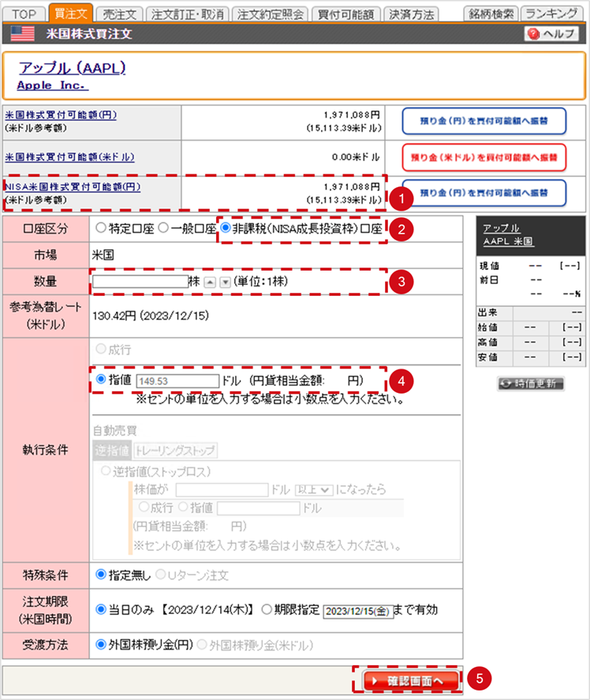Image resolution: width=590 pixels, height=700 pixels.
Task: Select 指値 under stop-loss section
Action: 183,507
